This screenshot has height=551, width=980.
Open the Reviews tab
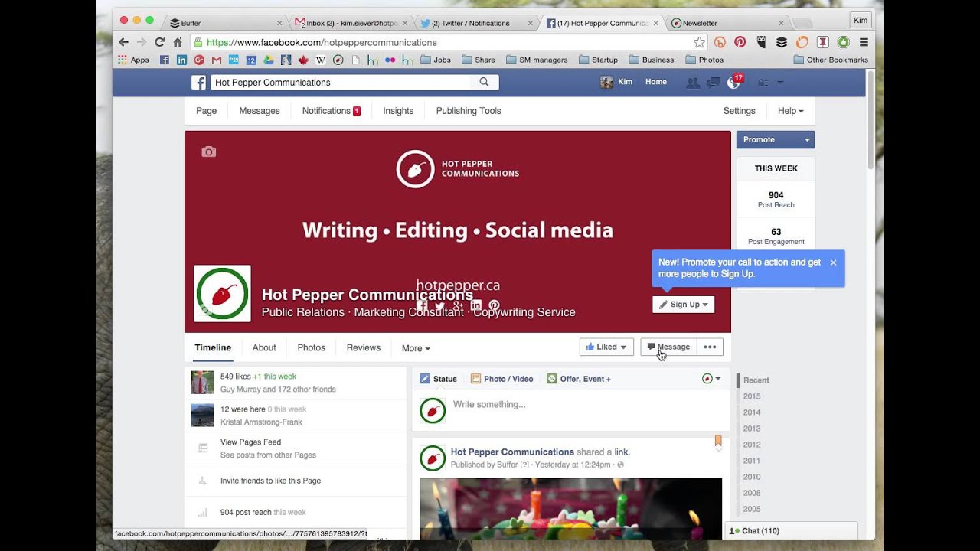tap(363, 347)
